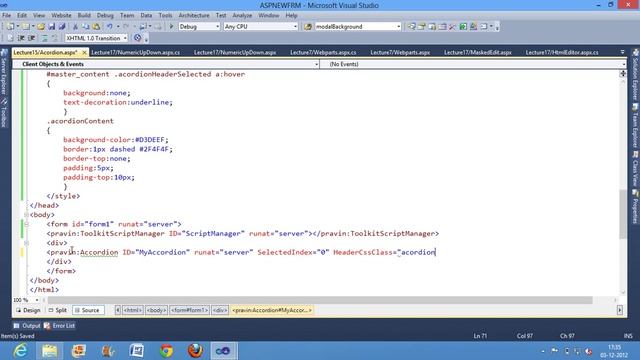Switch to Source view
This screenshot has height=360, width=640.
(88, 310)
